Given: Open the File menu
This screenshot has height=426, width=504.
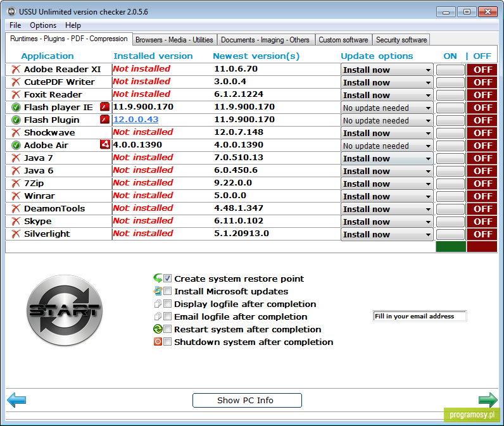Looking at the screenshot, I should 15,25.
